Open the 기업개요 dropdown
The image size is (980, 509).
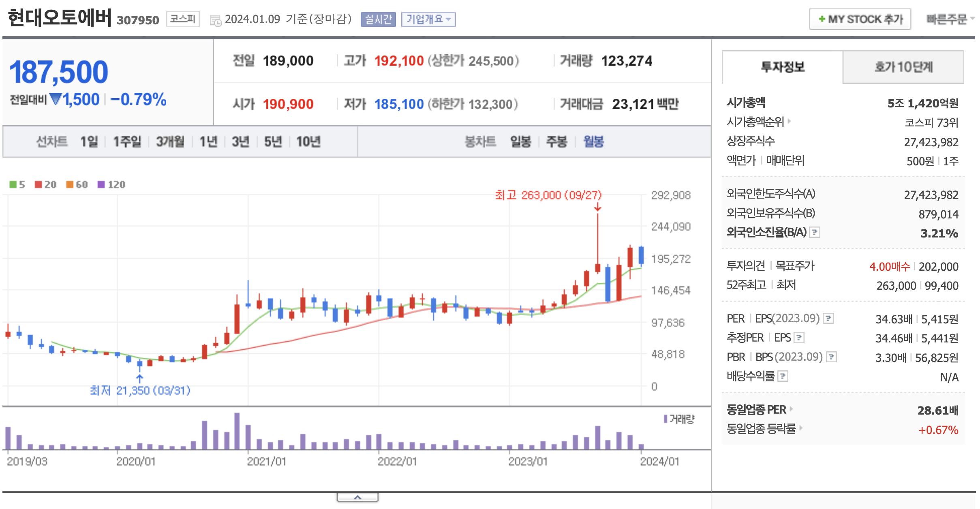click(428, 19)
